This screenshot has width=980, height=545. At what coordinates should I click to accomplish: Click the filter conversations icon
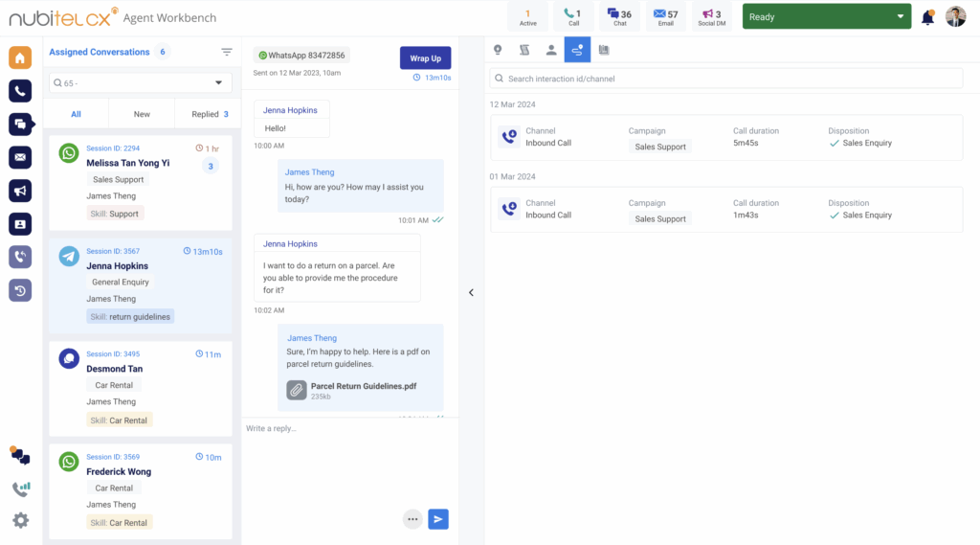click(x=226, y=52)
